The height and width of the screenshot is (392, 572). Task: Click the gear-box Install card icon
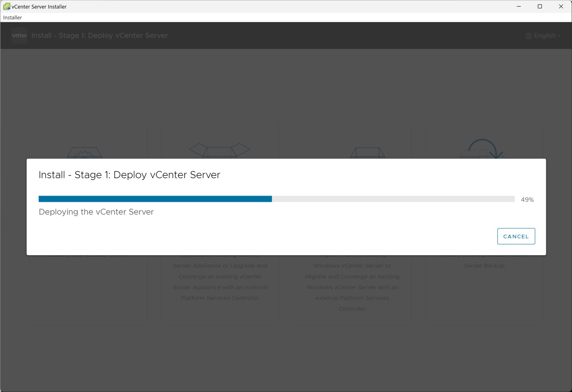pyautogui.click(x=85, y=153)
